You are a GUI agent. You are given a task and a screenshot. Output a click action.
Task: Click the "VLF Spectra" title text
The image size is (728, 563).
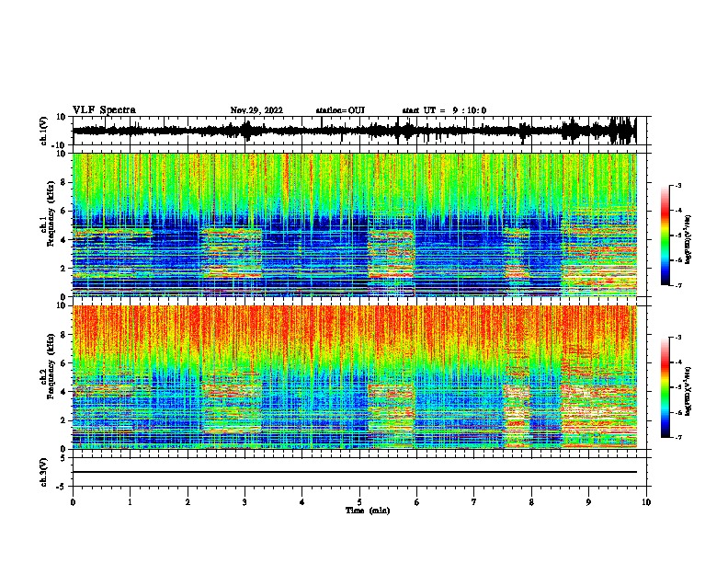coord(104,110)
